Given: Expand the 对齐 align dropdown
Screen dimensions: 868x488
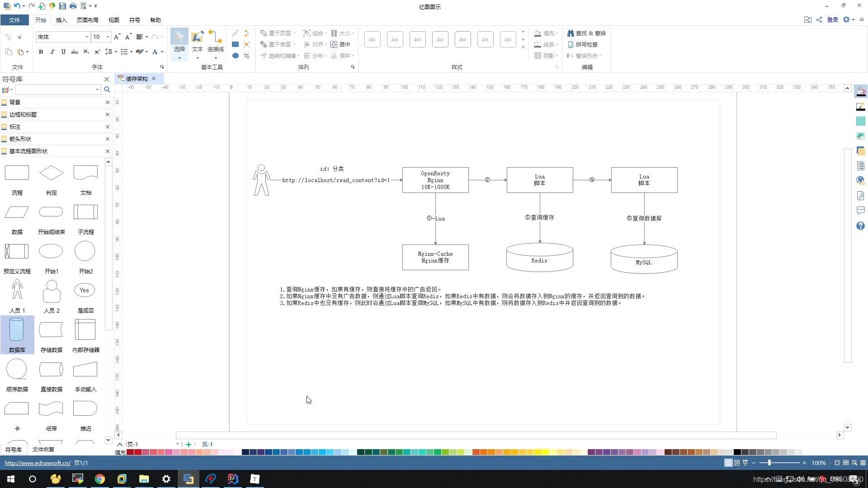Looking at the screenshot, I should point(325,45).
